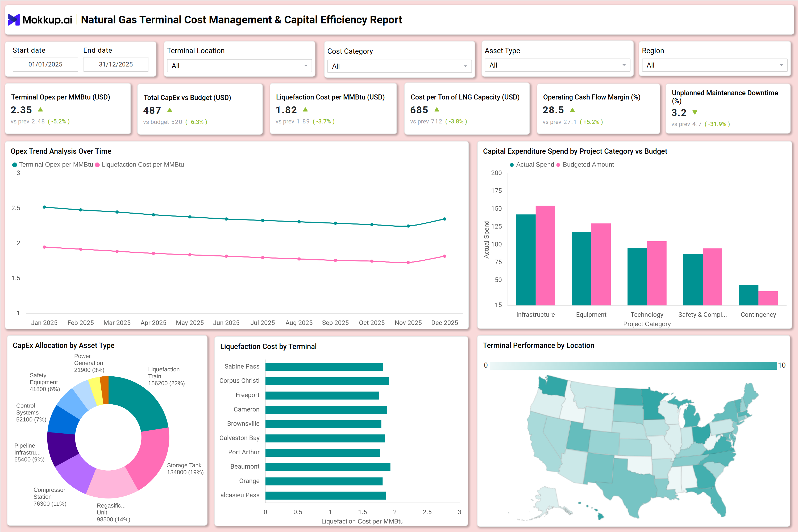Click Operating Cash Flow Margin value 28.5
798x532 pixels.
tap(553, 110)
